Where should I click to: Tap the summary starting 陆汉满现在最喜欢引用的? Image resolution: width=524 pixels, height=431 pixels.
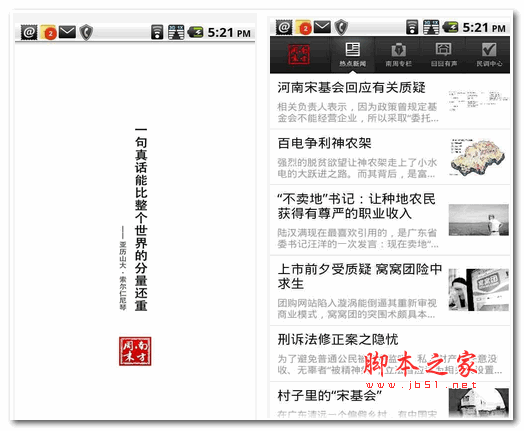tap(358, 238)
